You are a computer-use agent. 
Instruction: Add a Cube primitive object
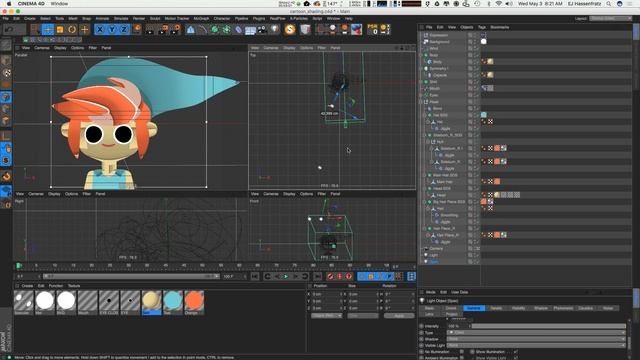191,29
